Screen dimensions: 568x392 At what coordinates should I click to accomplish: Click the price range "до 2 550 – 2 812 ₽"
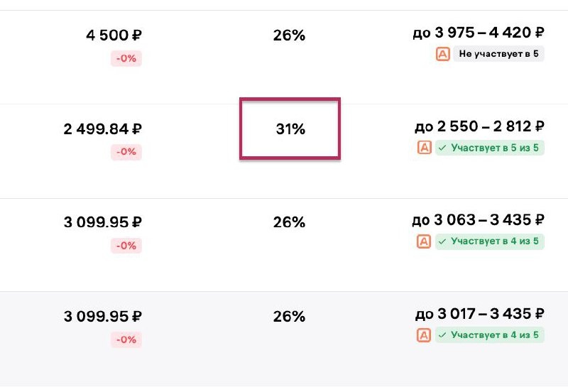coord(479,126)
